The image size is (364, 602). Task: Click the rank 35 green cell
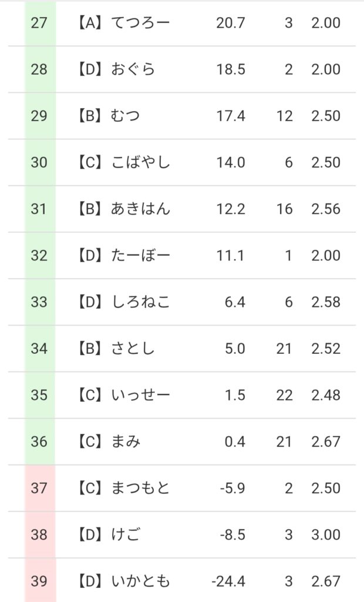point(39,395)
